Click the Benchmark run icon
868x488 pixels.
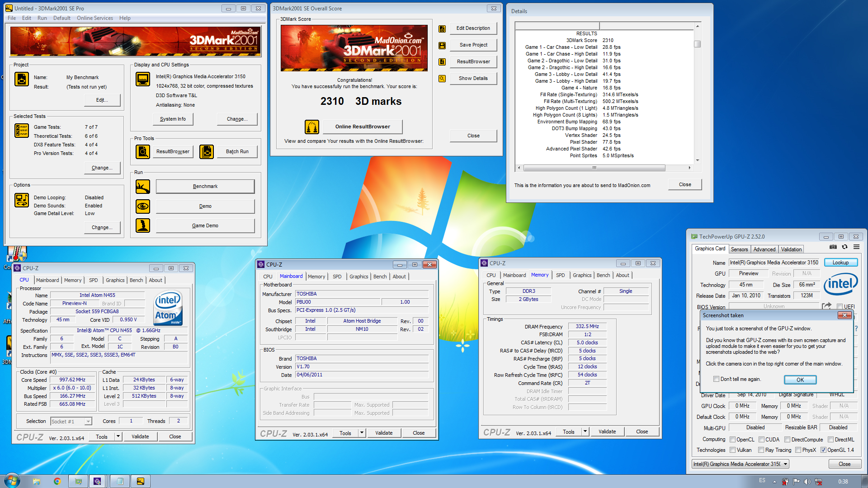click(x=143, y=186)
